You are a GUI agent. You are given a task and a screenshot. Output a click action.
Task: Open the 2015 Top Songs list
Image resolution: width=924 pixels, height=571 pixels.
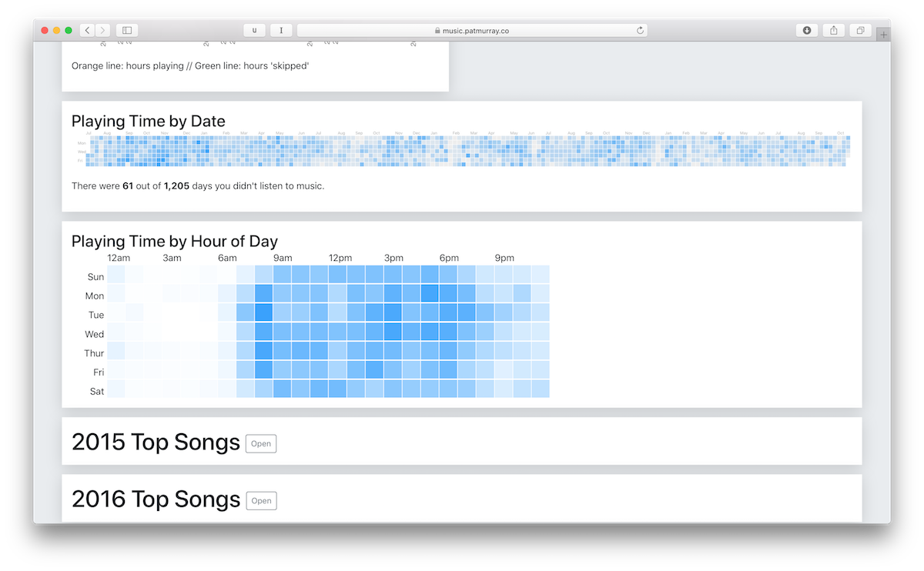coord(260,443)
